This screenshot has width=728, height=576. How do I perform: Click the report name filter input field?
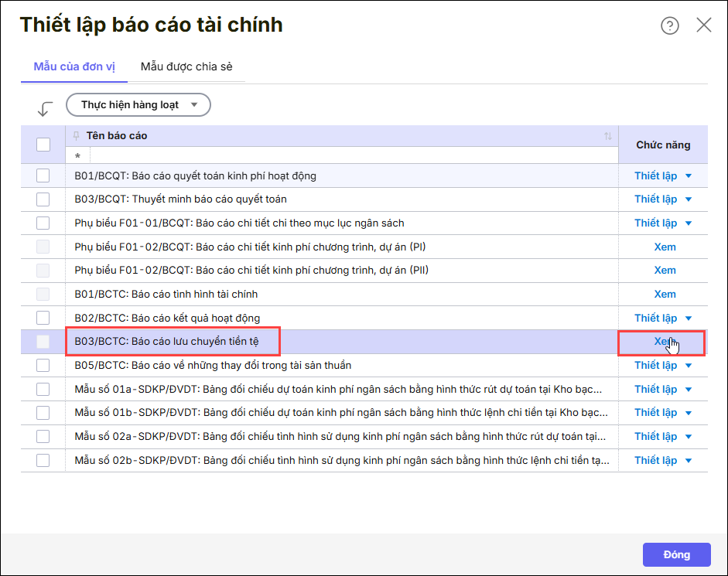[x=348, y=155]
